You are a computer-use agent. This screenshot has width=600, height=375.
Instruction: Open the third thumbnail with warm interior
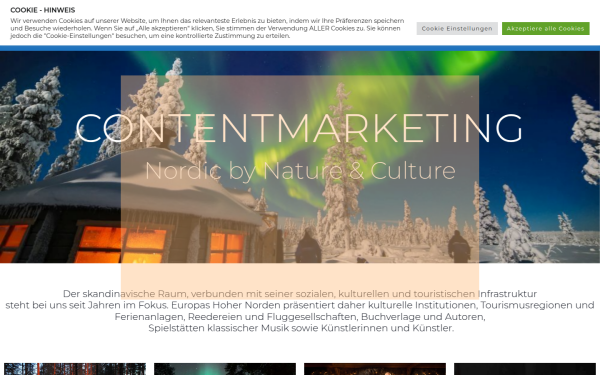pos(375,369)
